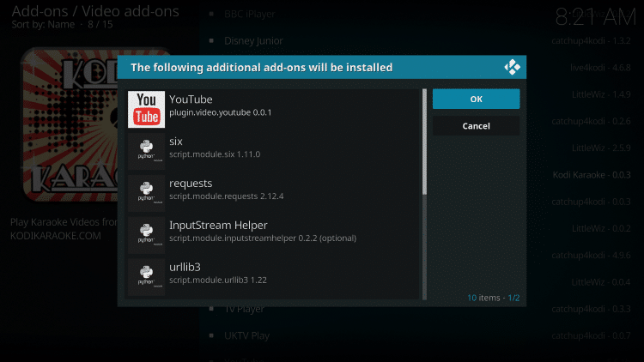Screen dimensions: 644x362
Task: Select the 'urllib3' list entry
Action: pos(273,277)
